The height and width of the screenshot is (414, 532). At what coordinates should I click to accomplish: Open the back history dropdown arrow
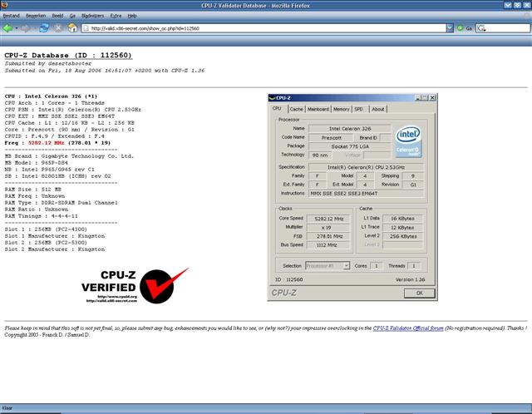pos(16,28)
